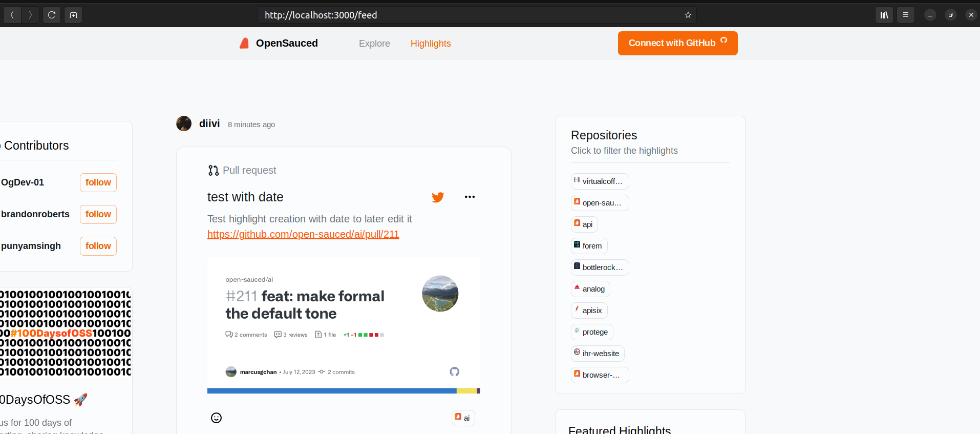
Task: Click the OpenSauced brand text
Action: click(287, 44)
